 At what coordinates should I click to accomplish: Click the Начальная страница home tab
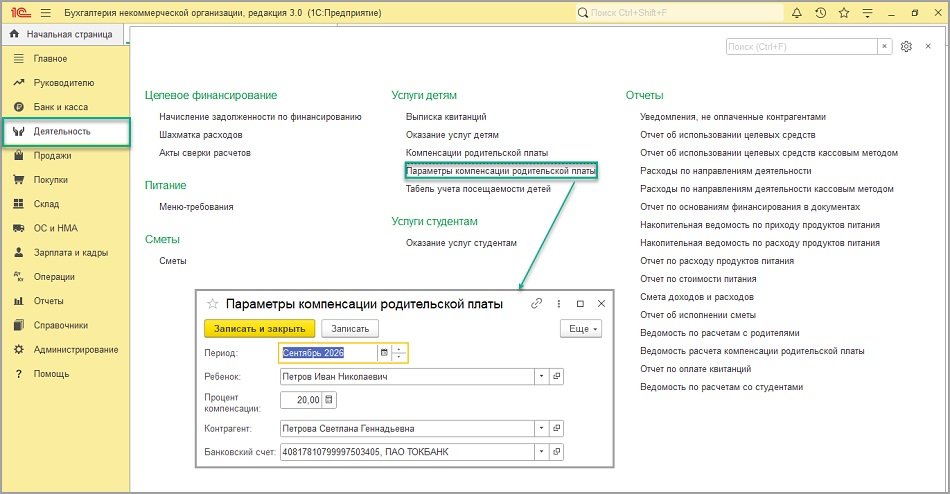61,34
